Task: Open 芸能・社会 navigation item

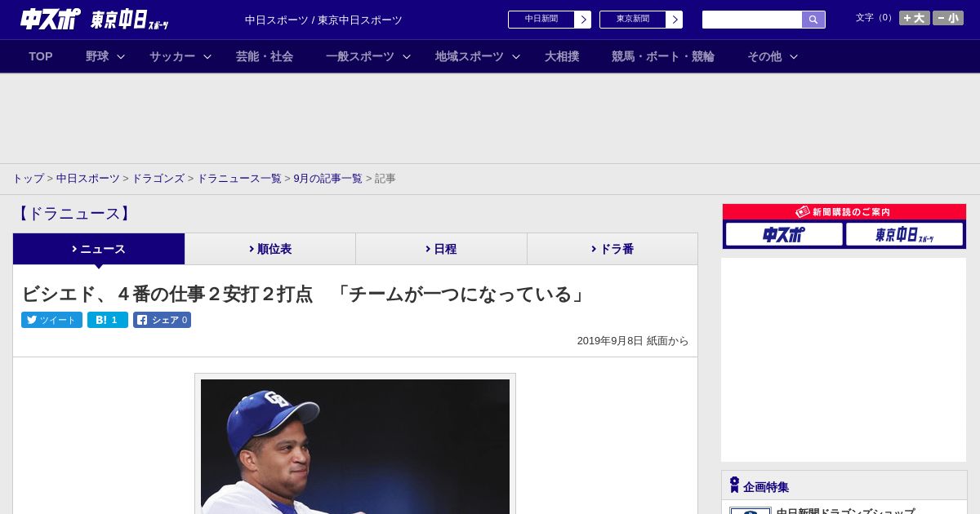Action: (x=265, y=56)
